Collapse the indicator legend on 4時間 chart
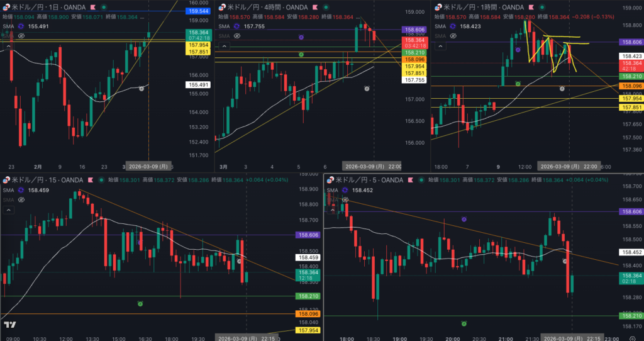This screenshot has width=644, height=341. click(223, 46)
